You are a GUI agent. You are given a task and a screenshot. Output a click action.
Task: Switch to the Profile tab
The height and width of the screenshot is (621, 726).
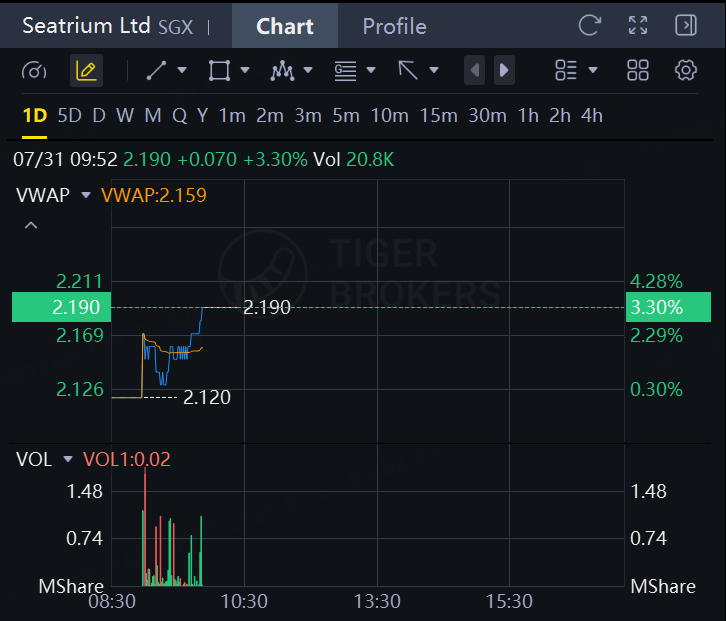click(x=394, y=26)
